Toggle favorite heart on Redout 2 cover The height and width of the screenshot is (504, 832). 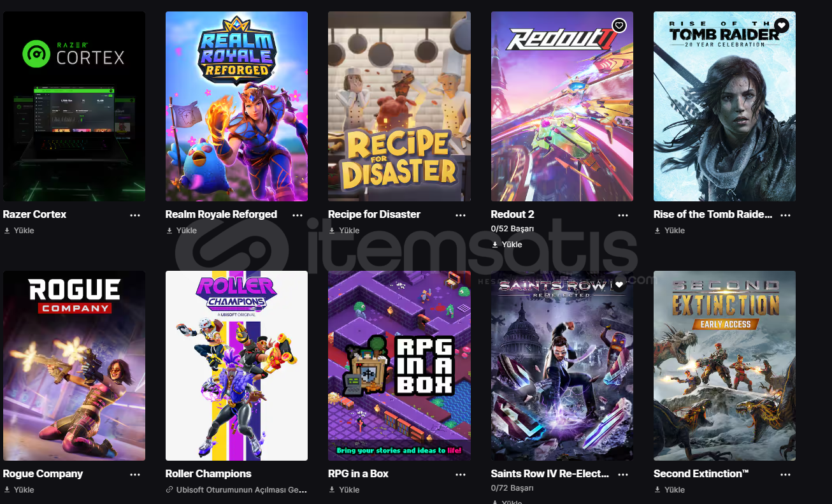pos(619,25)
